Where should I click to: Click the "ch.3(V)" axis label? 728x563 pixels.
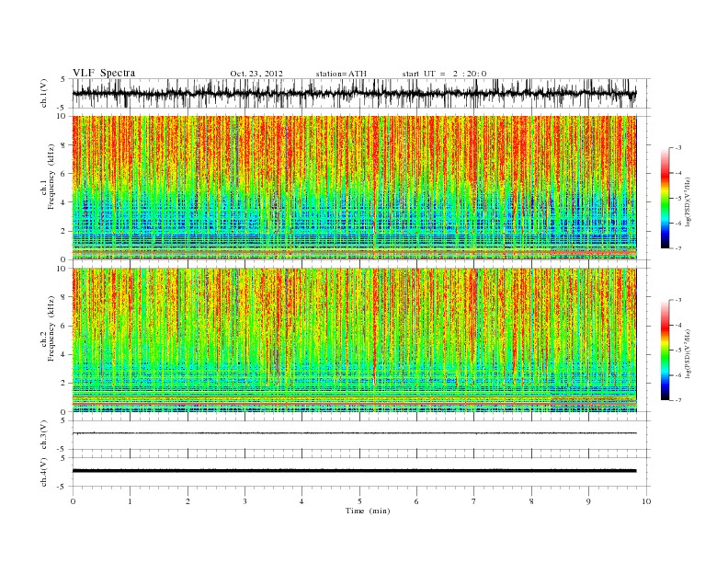click(45, 435)
